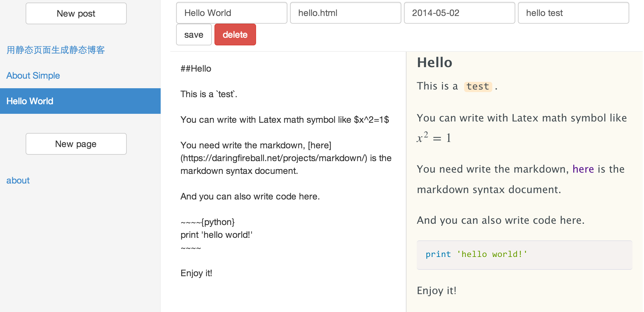Open the about page link
The width and height of the screenshot is (644, 312).
click(18, 180)
